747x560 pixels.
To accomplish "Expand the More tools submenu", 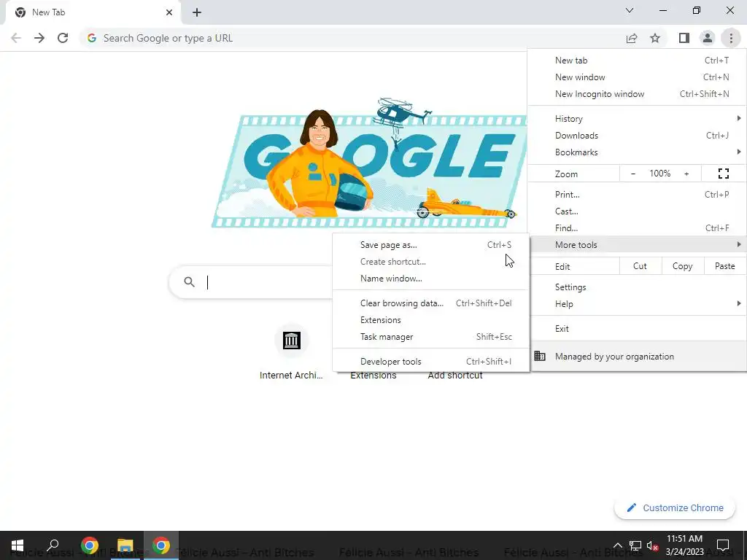I will click(637, 245).
